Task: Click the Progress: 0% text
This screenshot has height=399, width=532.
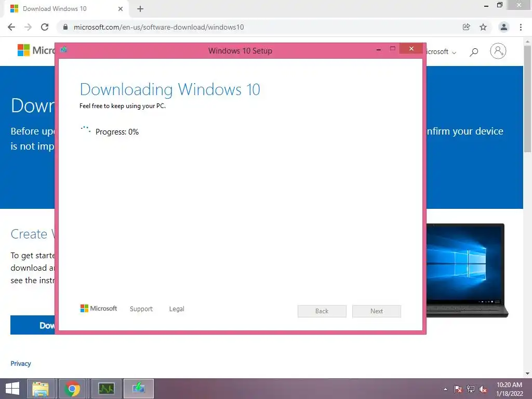Action: point(117,132)
